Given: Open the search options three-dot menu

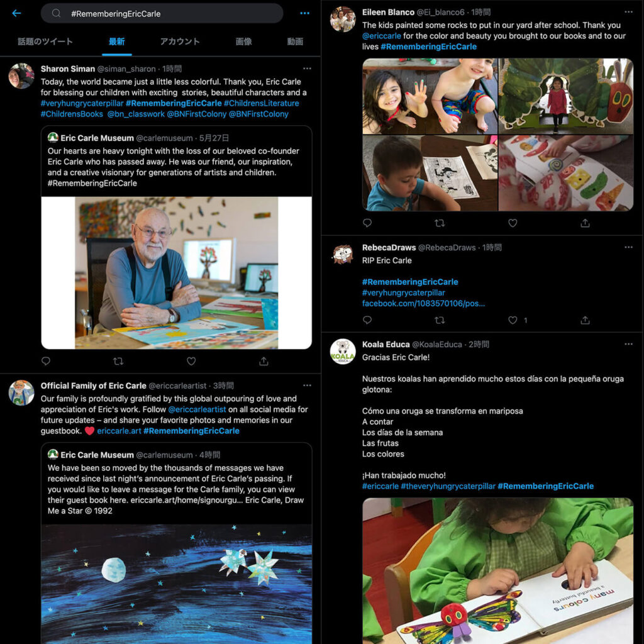Looking at the screenshot, I should pos(305,13).
